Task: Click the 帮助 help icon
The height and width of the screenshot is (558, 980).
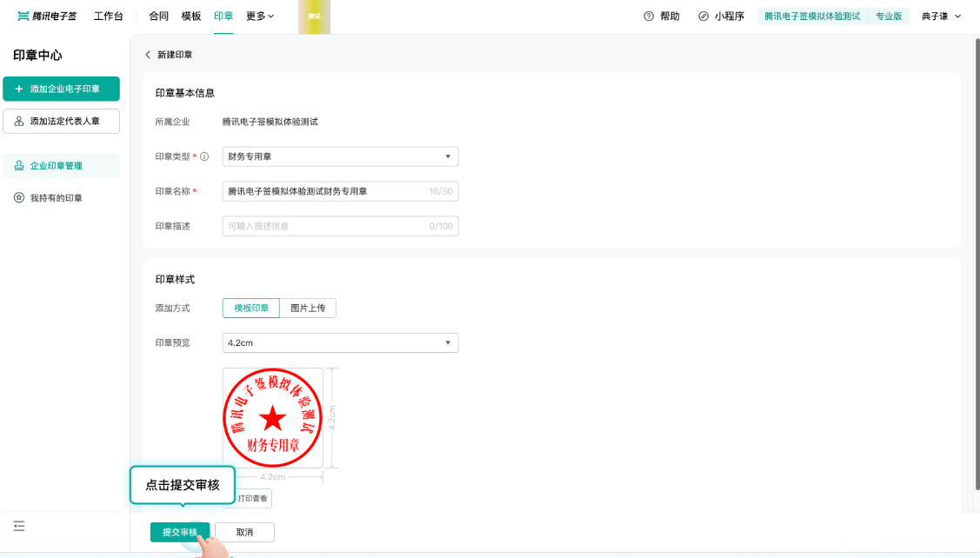Action: [x=648, y=16]
